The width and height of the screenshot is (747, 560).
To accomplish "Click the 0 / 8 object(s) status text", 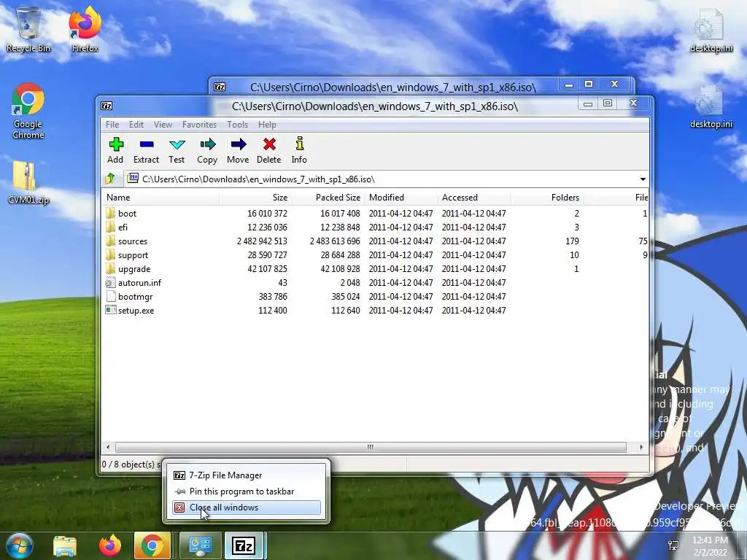I will tap(131, 464).
